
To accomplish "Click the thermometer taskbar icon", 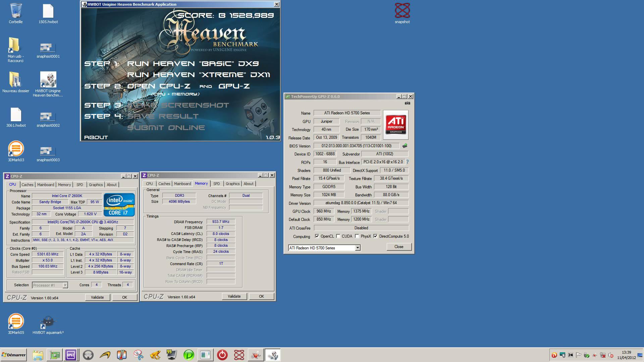I will (x=121, y=355).
